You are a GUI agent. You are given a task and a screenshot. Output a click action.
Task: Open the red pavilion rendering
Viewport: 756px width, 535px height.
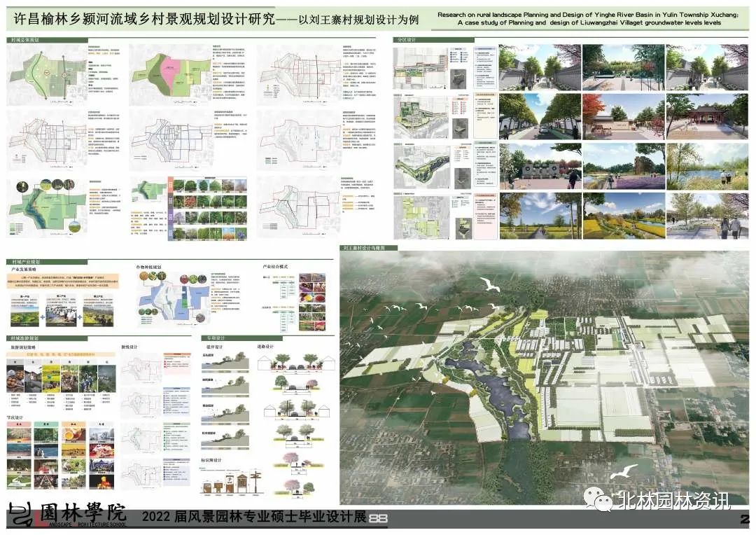click(x=707, y=116)
